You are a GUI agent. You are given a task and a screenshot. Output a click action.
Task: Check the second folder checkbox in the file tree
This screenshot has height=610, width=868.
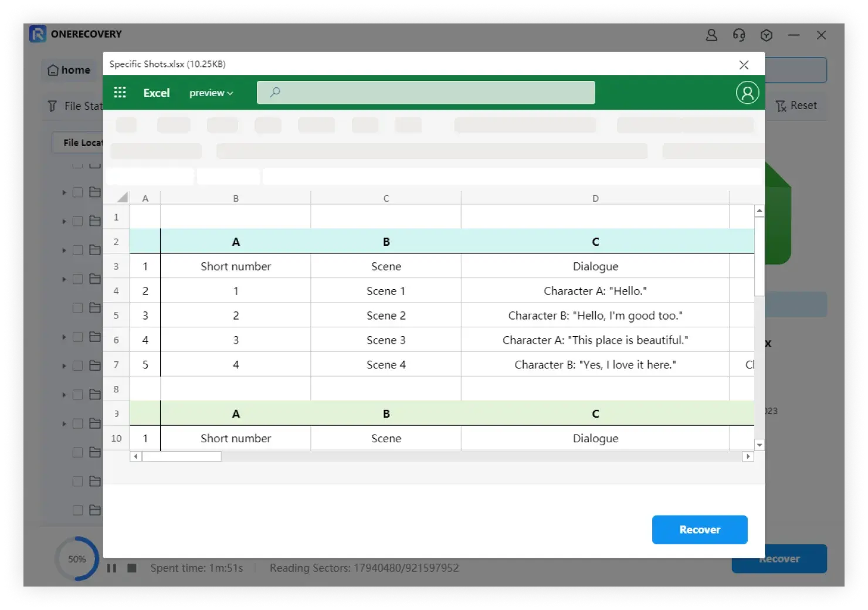tap(77, 221)
